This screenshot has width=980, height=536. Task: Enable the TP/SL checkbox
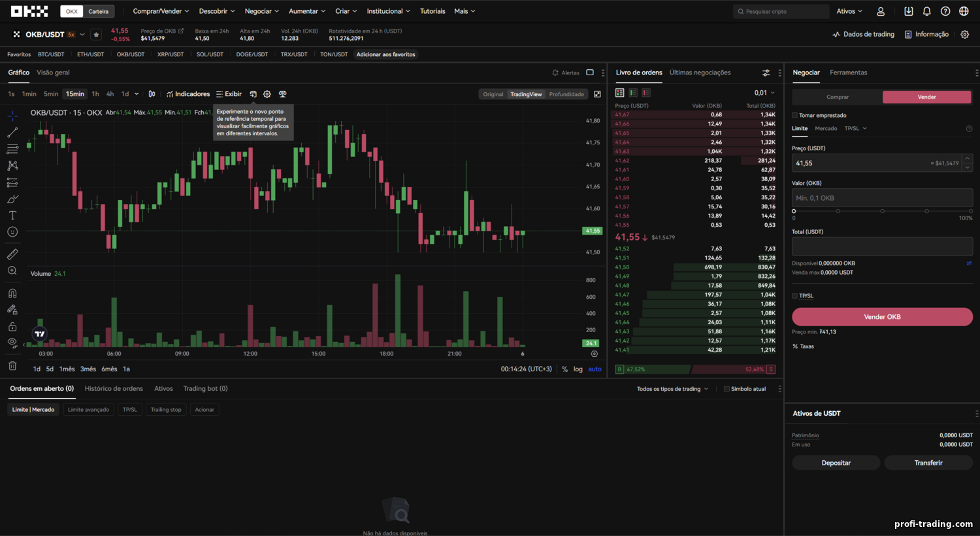pyautogui.click(x=794, y=295)
